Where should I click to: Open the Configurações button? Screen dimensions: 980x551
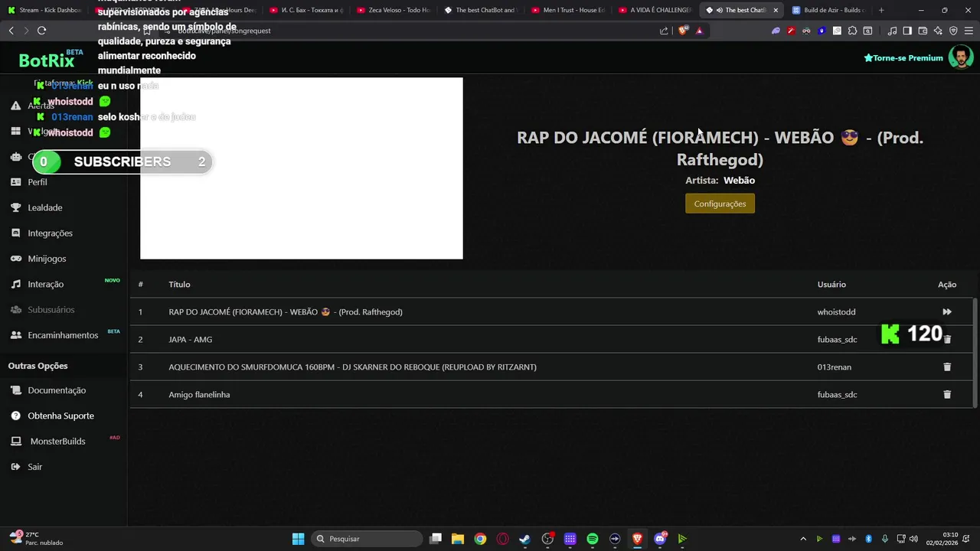point(720,204)
